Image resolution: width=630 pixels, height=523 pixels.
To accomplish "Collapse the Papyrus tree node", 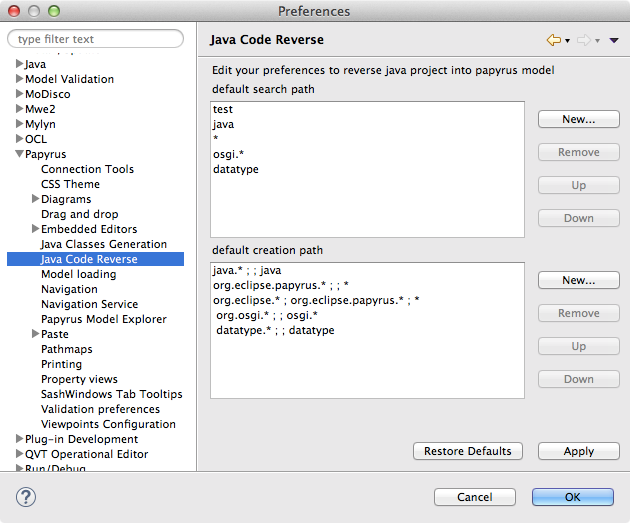I will [x=19, y=155].
